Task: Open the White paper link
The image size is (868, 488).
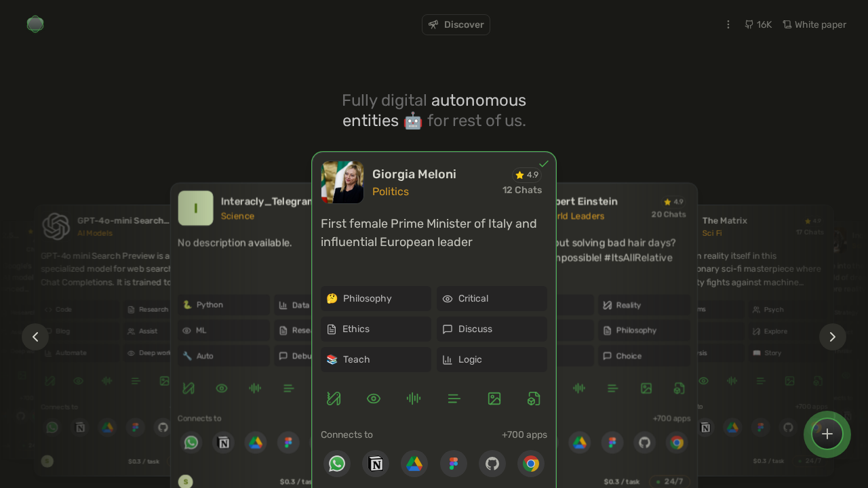Action: pyautogui.click(x=814, y=24)
